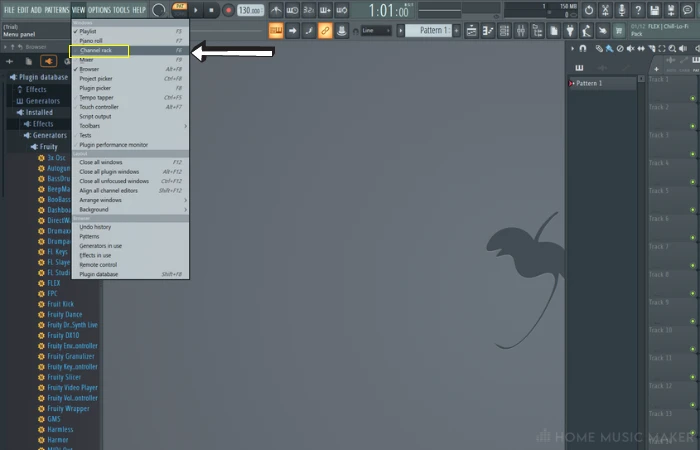Screen dimensions: 700x450
Task: Collapse the Fruity folder in the browser
Action: [x=44, y=147]
